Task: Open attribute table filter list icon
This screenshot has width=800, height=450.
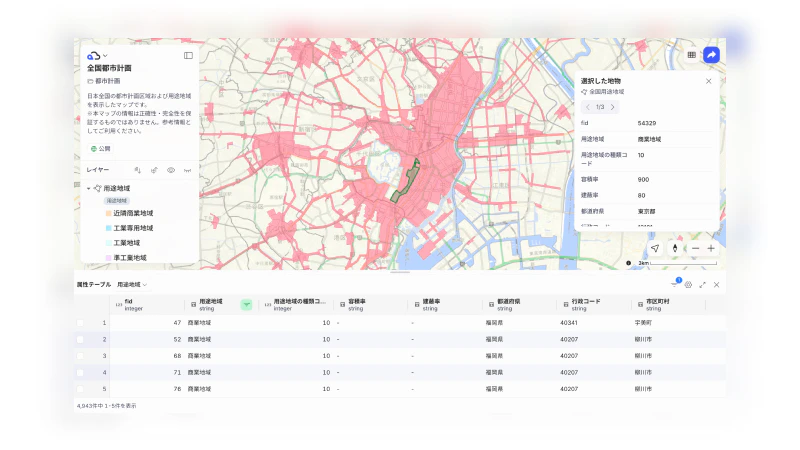Action: (x=676, y=284)
